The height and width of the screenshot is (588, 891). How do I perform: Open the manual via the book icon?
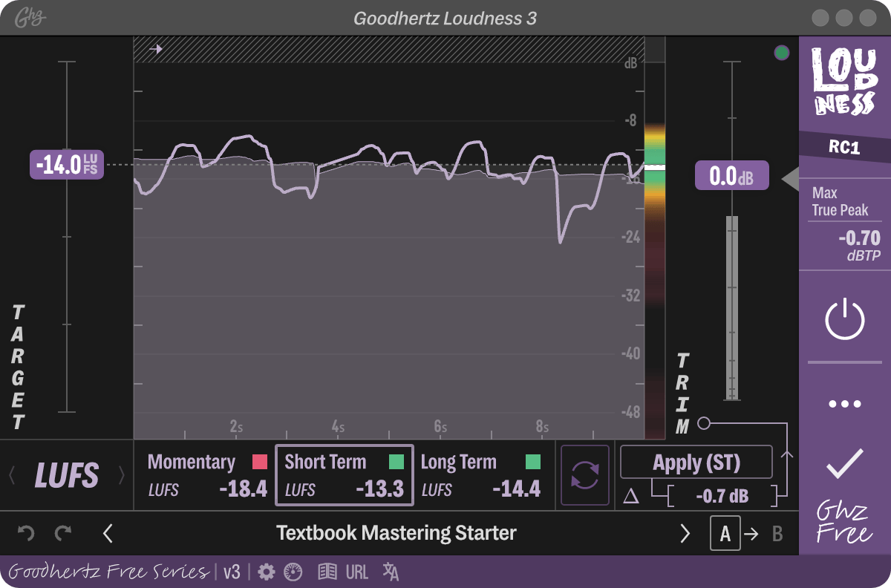click(x=326, y=572)
